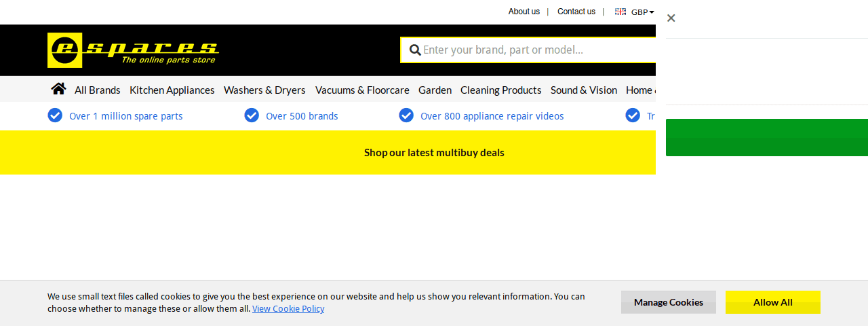Open the Vacuums & Floorcare menu
The image size is (868, 326).
click(362, 90)
